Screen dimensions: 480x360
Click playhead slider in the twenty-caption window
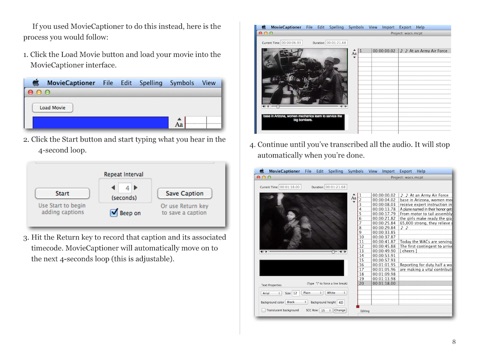(333, 252)
